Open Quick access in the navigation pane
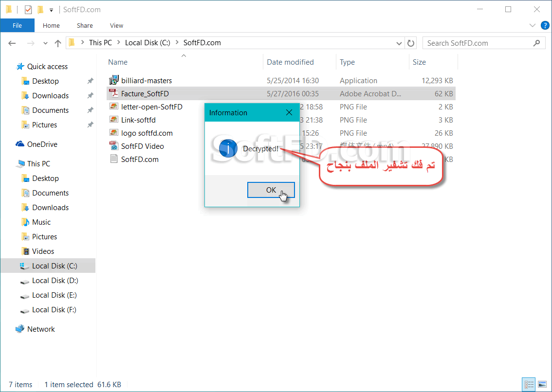 point(47,67)
